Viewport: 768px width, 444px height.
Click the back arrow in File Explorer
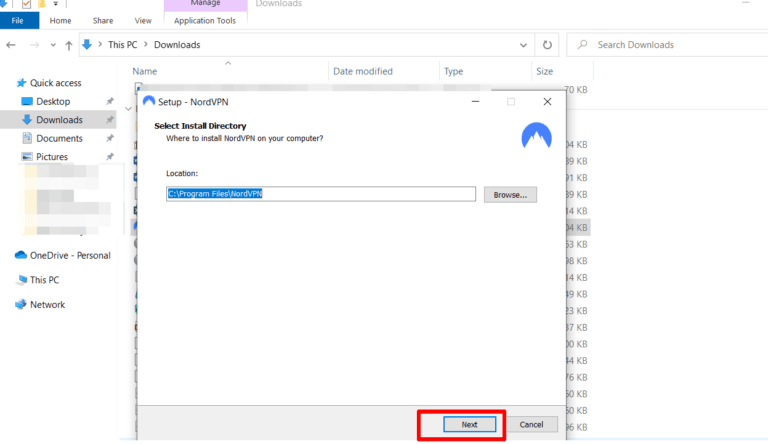[x=11, y=45]
